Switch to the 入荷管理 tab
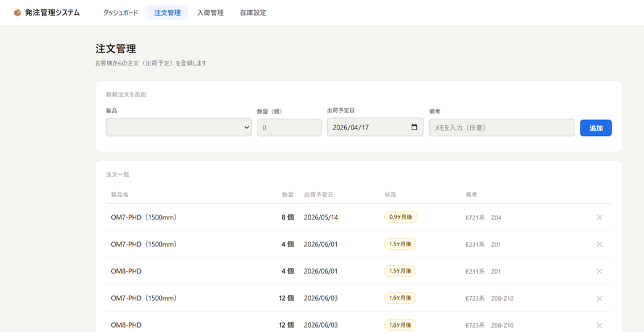Viewport: 644px width, 332px height. tap(210, 13)
